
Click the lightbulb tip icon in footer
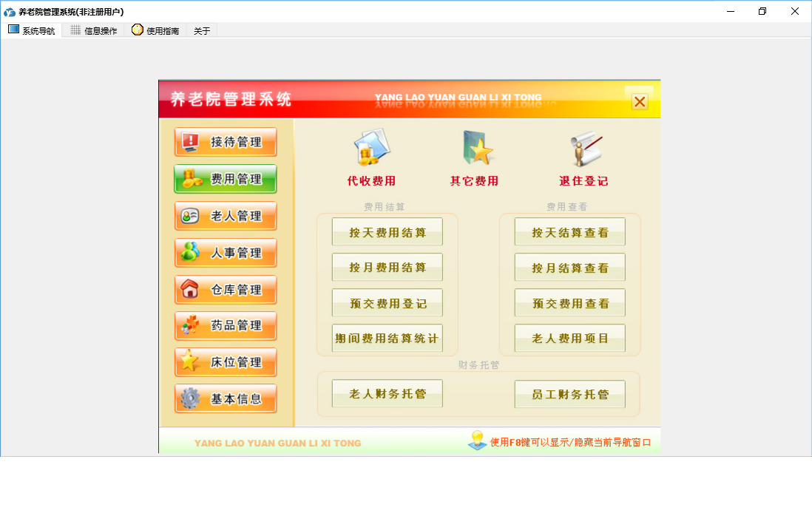tap(477, 441)
